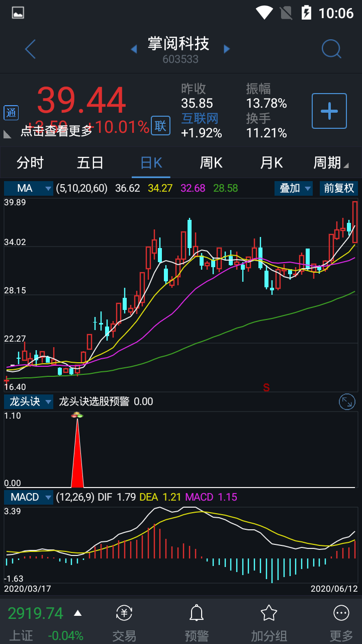Tap the MA60 value 28.58
The width and height of the screenshot is (362, 644).
[x=226, y=188]
